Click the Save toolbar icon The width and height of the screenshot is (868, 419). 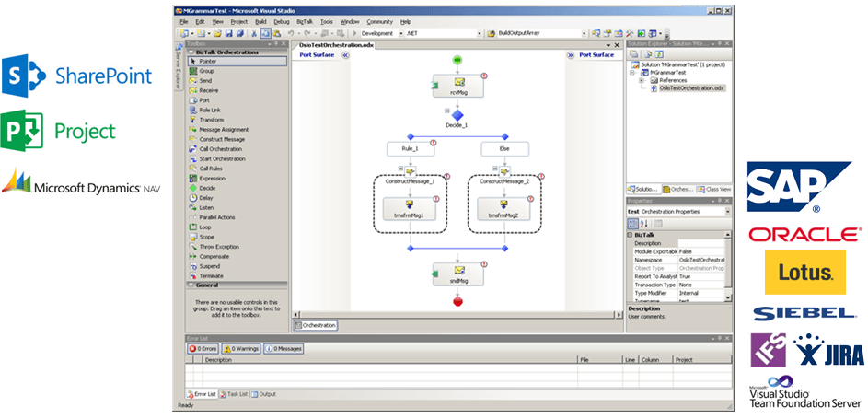(x=228, y=33)
